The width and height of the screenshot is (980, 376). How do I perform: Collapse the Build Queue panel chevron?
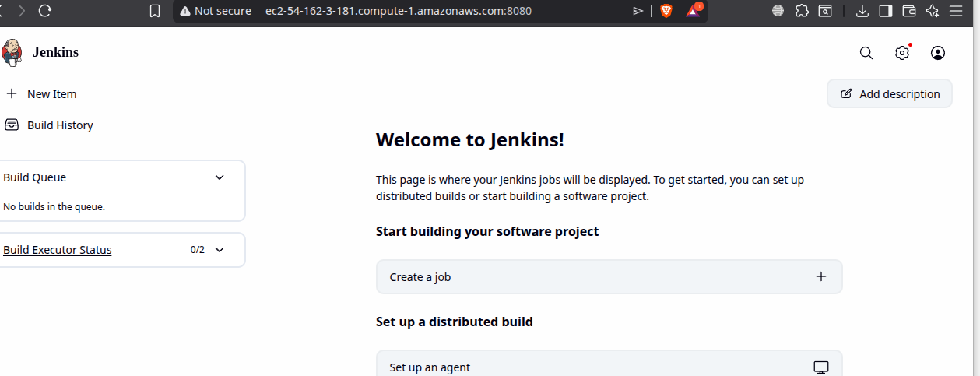point(220,177)
